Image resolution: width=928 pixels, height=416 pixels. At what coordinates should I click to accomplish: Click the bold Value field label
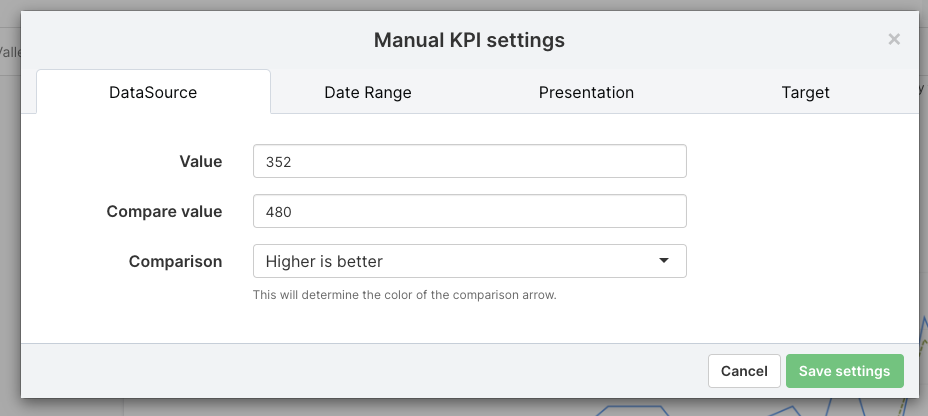click(201, 161)
